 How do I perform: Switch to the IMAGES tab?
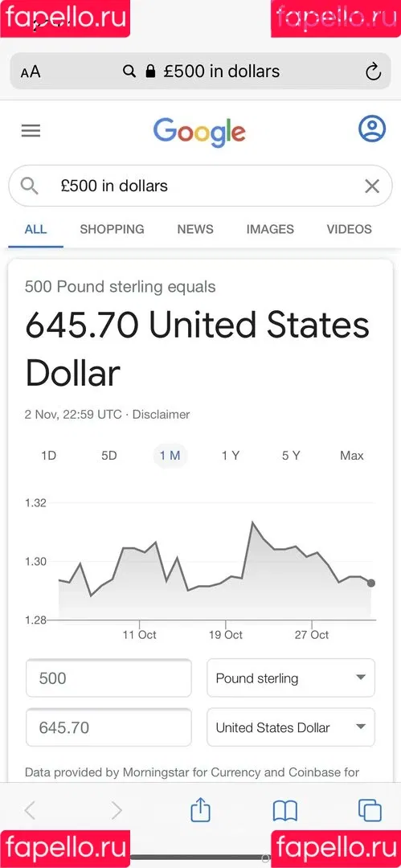(270, 229)
